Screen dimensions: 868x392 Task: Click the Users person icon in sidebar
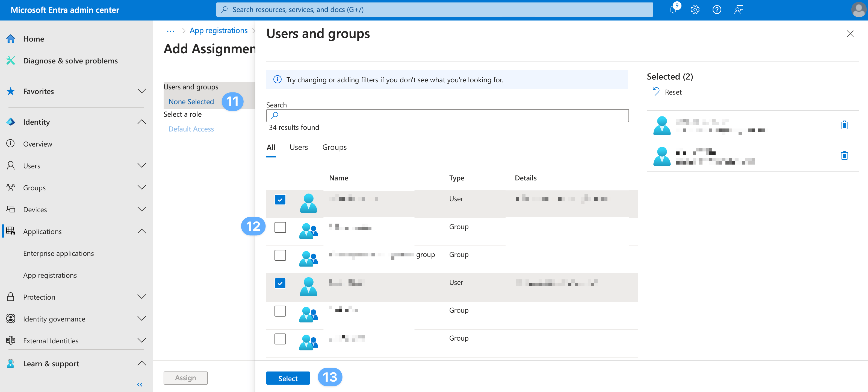[10, 166]
